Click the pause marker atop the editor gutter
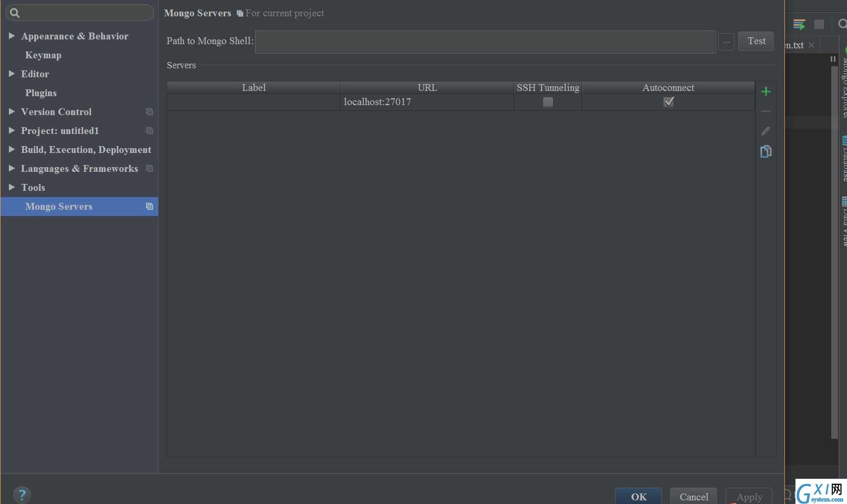 pyautogui.click(x=833, y=59)
